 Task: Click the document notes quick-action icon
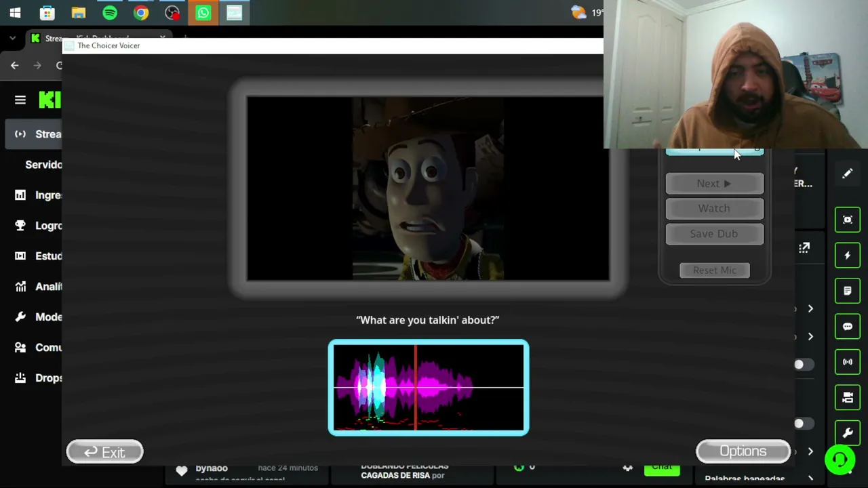pyautogui.click(x=848, y=291)
